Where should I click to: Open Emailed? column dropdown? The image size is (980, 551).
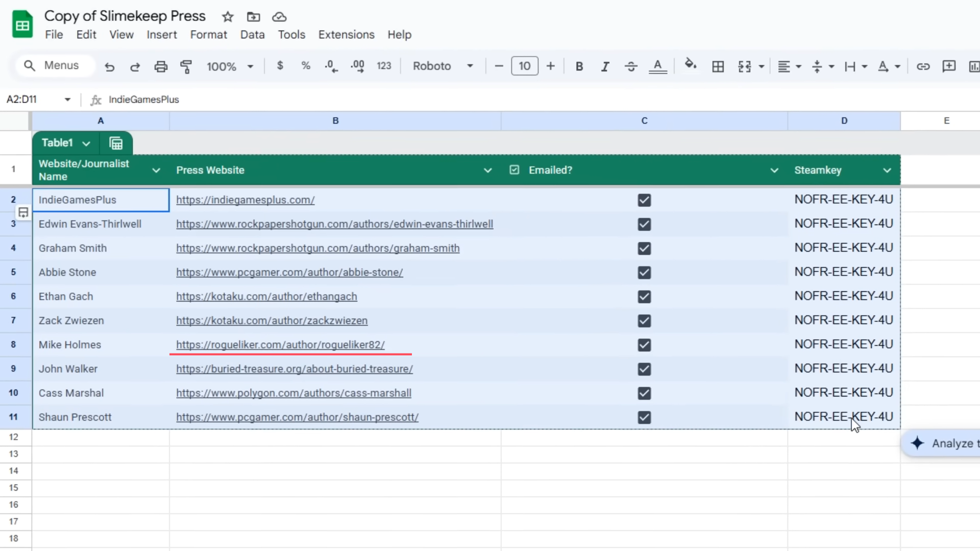(774, 170)
